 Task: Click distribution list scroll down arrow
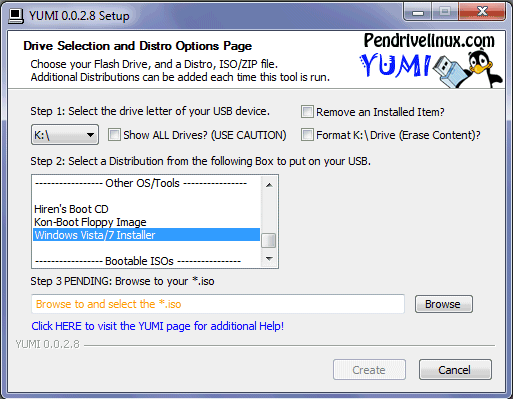point(269,258)
